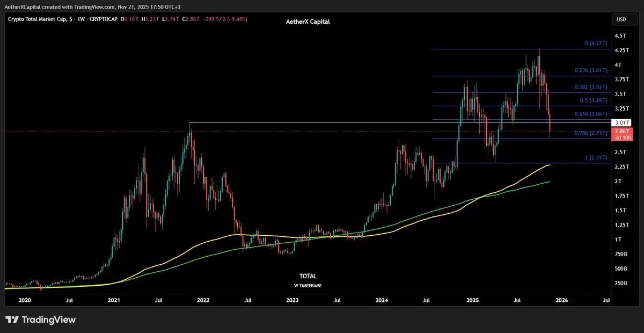The height and width of the screenshot is (333, 644).
Task: Click the Jul label between 2022 and 2023
Action: click(x=248, y=301)
